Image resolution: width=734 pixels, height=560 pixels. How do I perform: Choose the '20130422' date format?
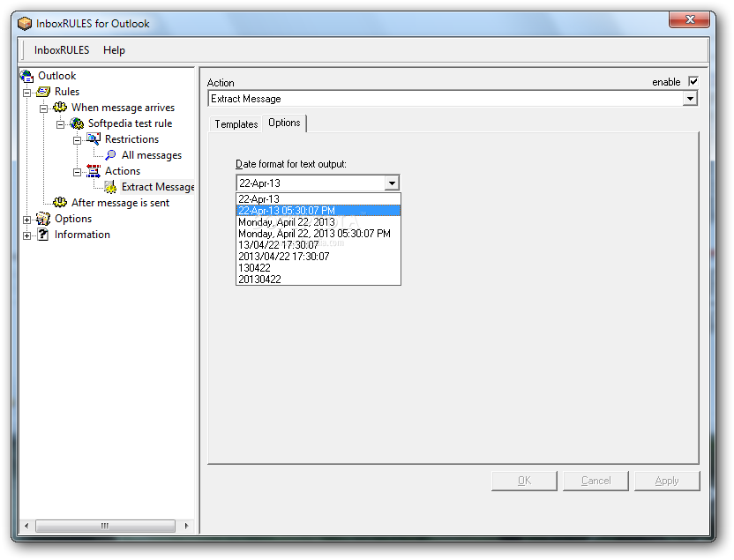click(x=318, y=280)
